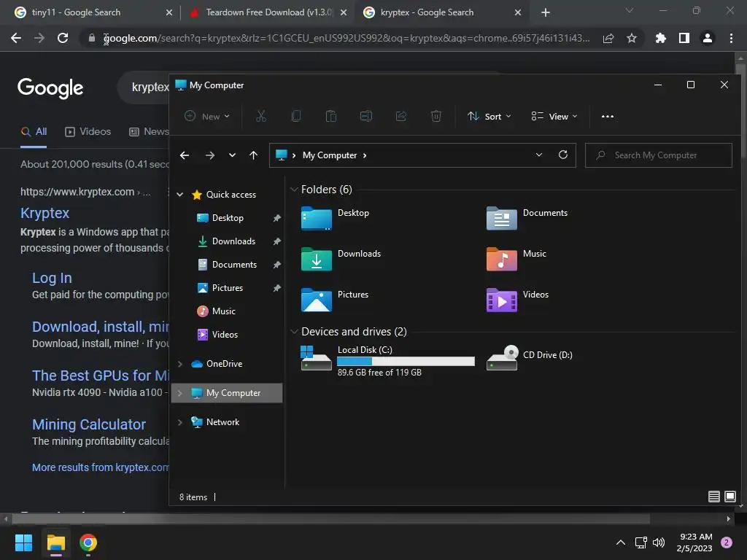This screenshot has width=747, height=560.
Task: Open the volume control in system tray
Action: click(x=659, y=542)
